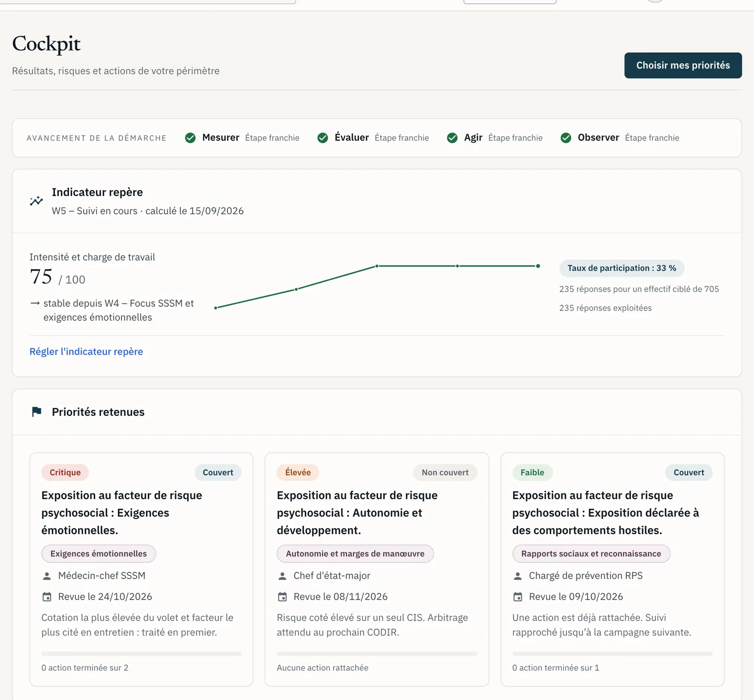Click the text 235 réponses exploitées
Screen dimensions: 754x700
point(605,308)
